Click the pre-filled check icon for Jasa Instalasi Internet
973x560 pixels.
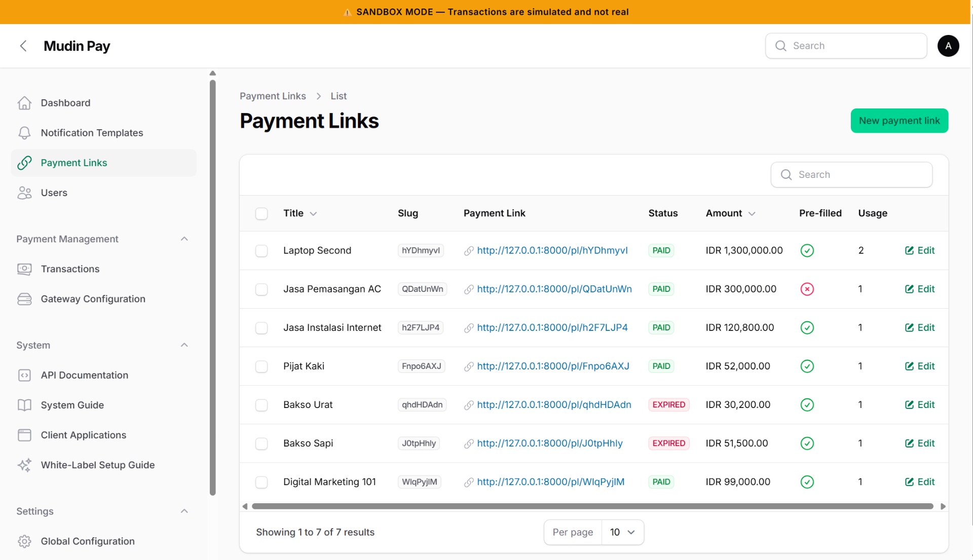click(x=807, y=327)
